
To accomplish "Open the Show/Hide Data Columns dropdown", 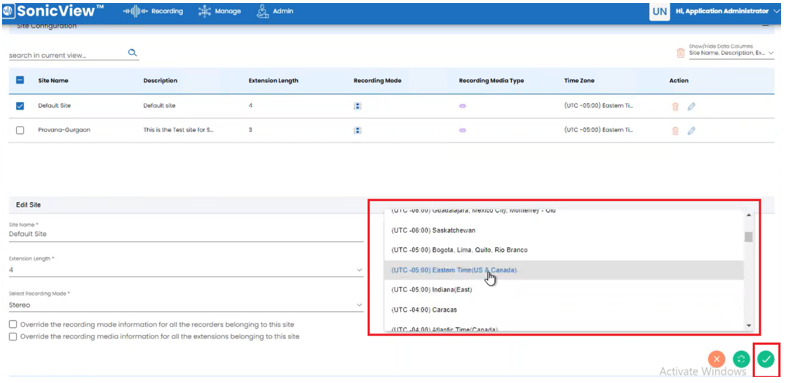I will pyautogui.click(x=732, y=53).
